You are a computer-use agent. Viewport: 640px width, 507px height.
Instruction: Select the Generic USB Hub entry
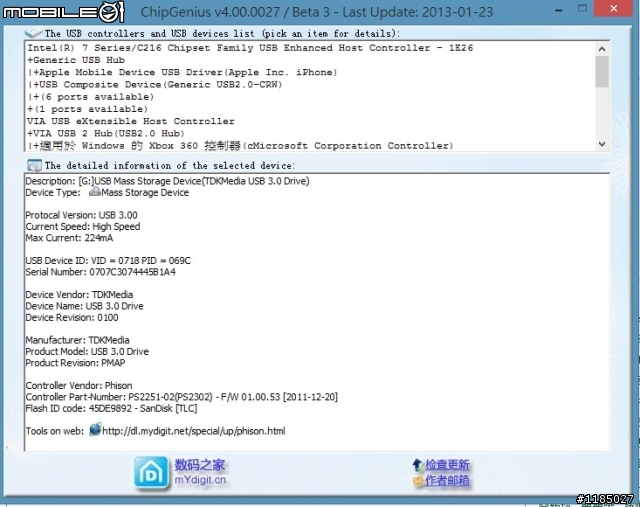click(76, 60)
